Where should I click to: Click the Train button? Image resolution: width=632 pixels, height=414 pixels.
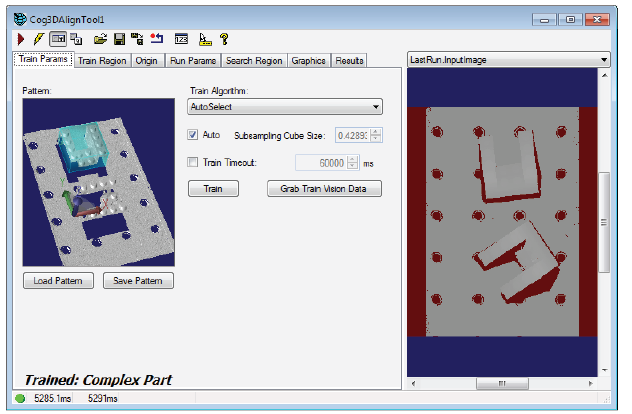[x=213, y=189]
